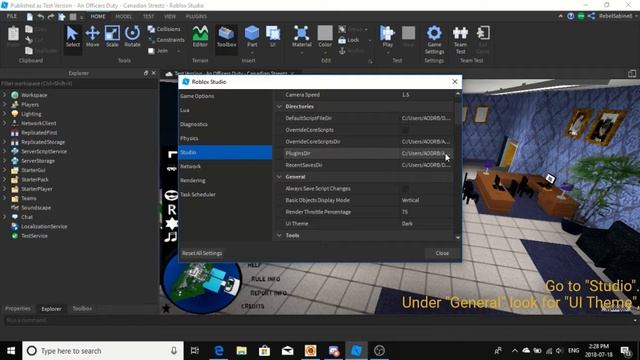
Task: Click the scroll down arrow in settings
Action: pyautogui.click(x=458, y=238)
